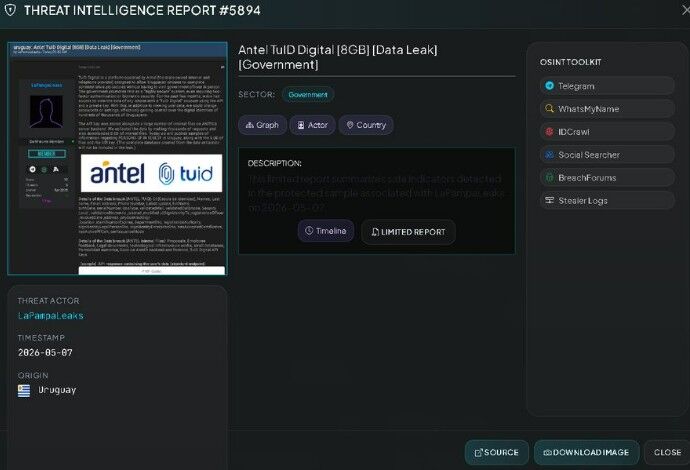Open the Stealer Logs tool
This screenshot has width=690, height=470.
607,200
